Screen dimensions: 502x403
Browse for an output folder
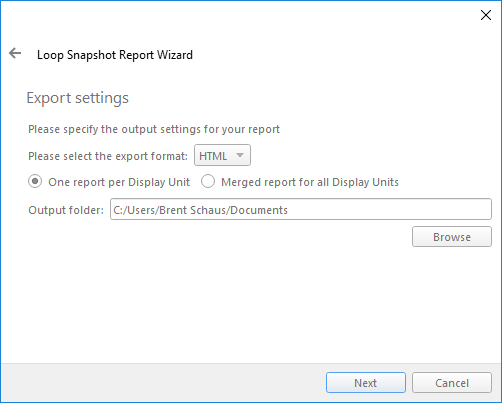coord(452,237)
